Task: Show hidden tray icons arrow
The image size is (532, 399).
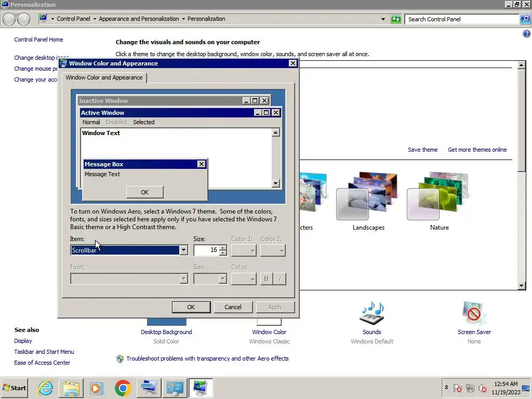Action: pos(446,388)
